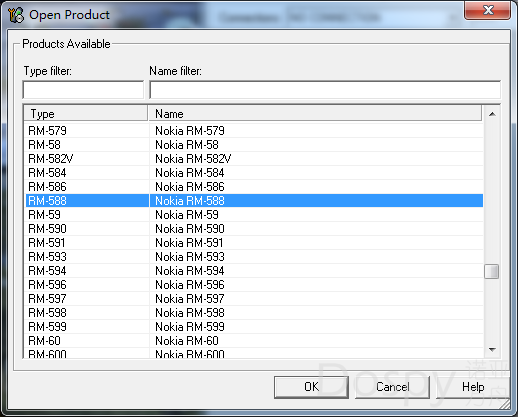
Task: Select the highlighted RM-588 row
Action: click(254, 201)
